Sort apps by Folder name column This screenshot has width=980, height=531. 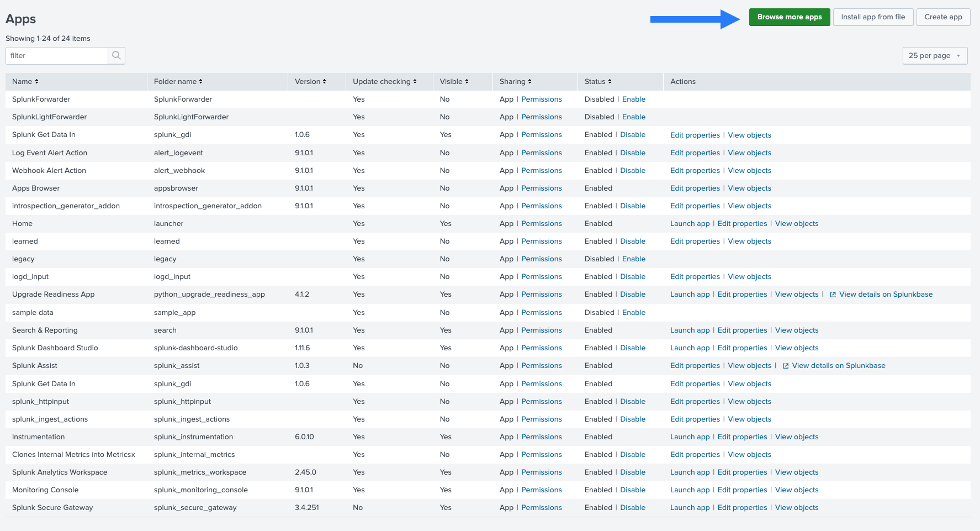(x=178, y=82)
